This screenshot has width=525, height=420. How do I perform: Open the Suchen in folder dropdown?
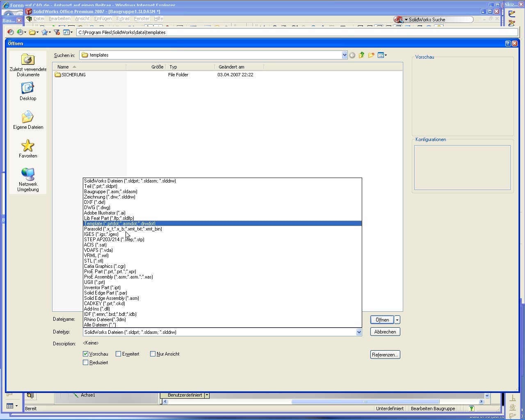[345, 55]
